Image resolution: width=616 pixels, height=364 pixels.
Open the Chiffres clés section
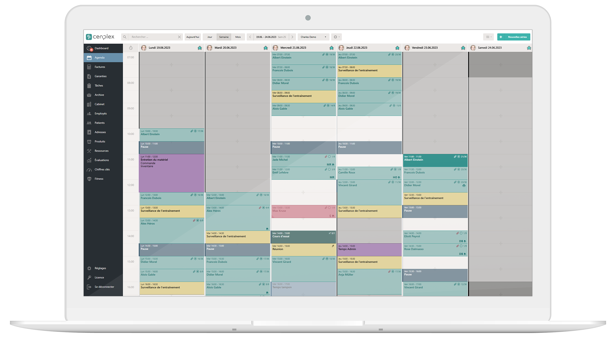tap(103, 169)
